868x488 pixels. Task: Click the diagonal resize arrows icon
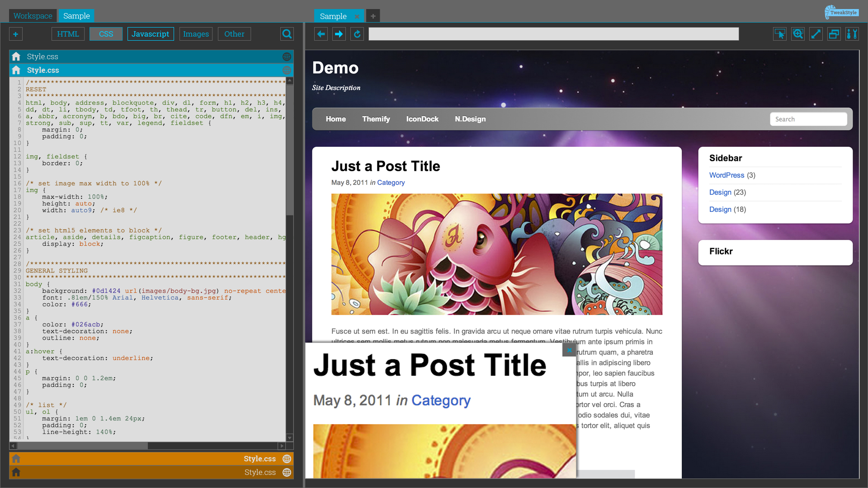point(816,34)
